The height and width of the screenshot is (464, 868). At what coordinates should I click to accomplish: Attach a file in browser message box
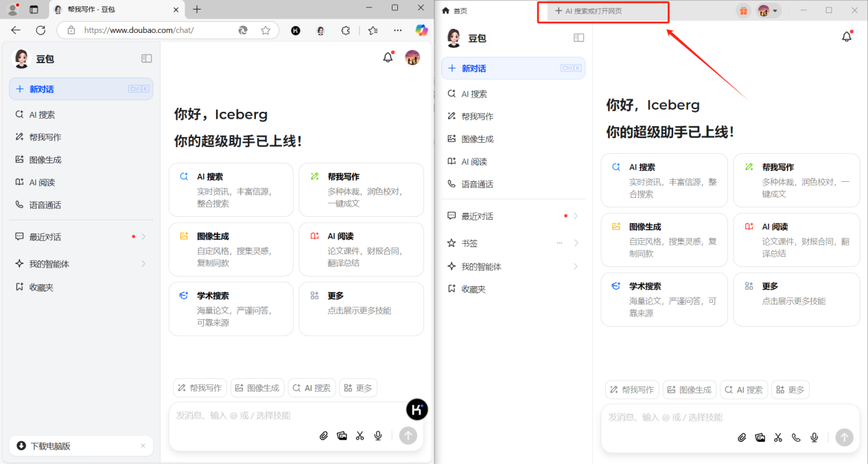tap(324, 436)
